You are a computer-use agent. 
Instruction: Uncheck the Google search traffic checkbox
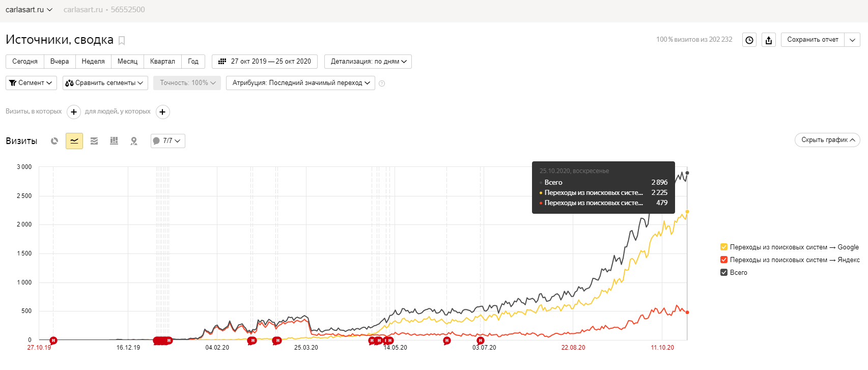click(724, 247)
